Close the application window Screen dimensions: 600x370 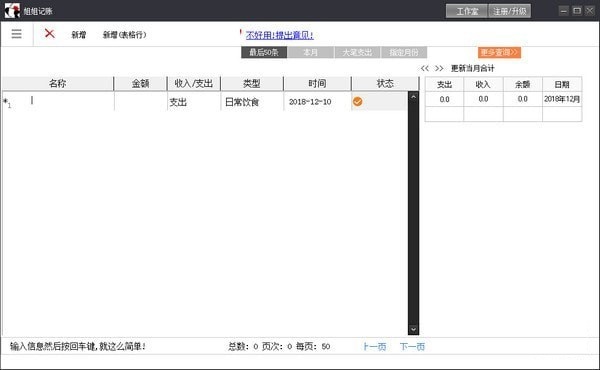click(x=590, y=11)
